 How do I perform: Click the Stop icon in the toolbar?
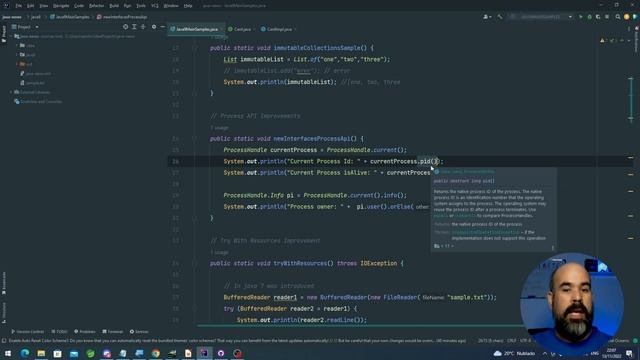click(607, 17)
